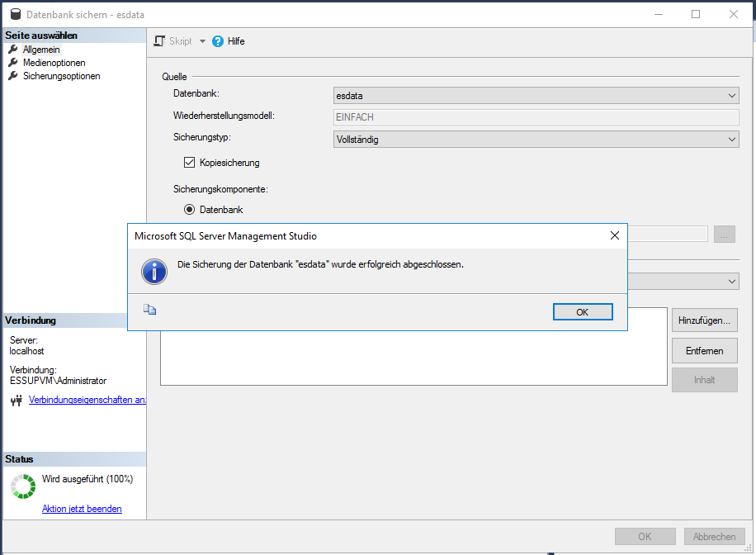Confirm the success message with OK
Image resolution: width=756 pixels, height=555 pixels.
583,311
